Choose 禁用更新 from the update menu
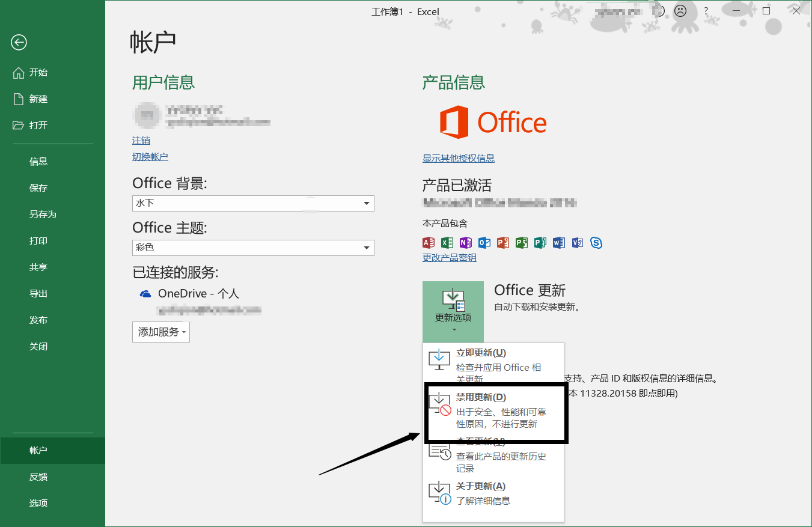Viewport: 812px width, 527px height. [x=493, y=412]
